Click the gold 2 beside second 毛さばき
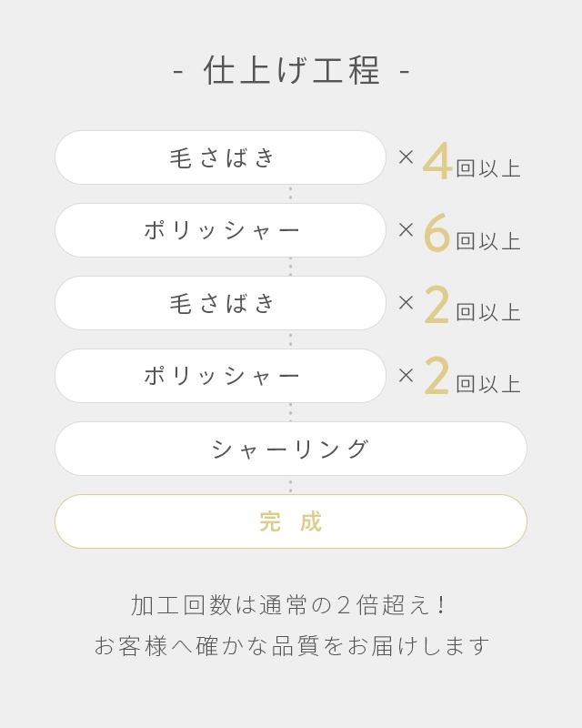 point(437,305)
